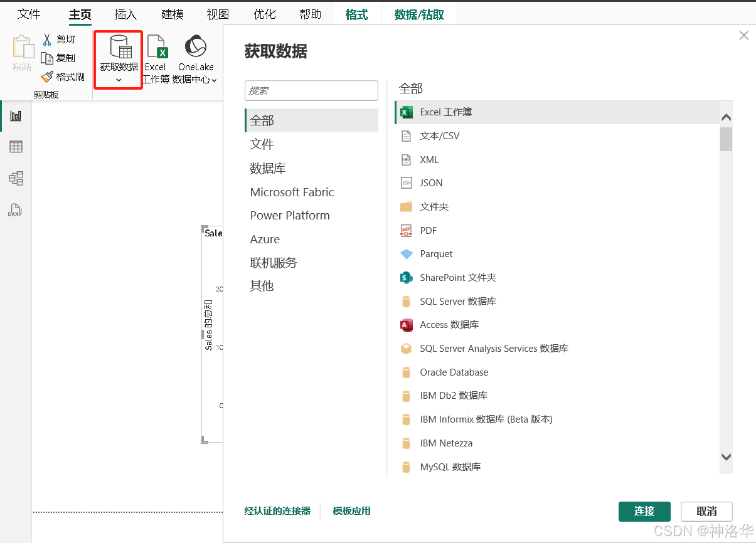
Task: Click the connector list scroll up arrow
Action: pyautogui.click(x=727, y=117)
